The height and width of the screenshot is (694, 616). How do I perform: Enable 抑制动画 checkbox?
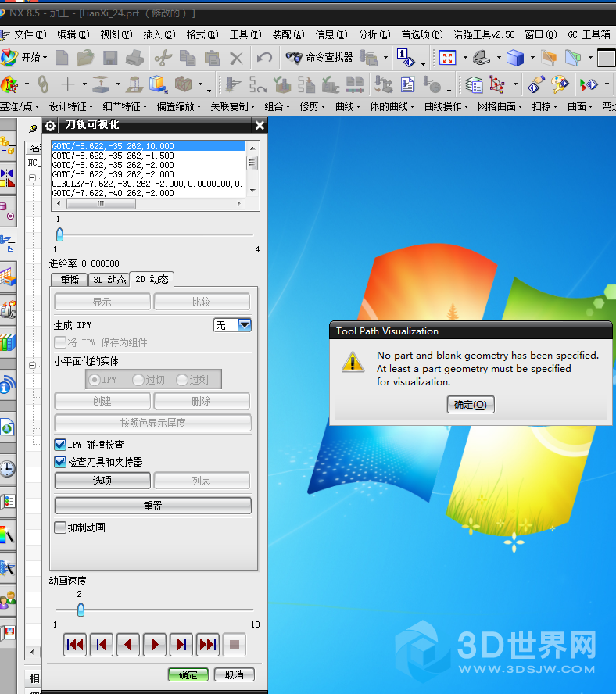point(59,527)
